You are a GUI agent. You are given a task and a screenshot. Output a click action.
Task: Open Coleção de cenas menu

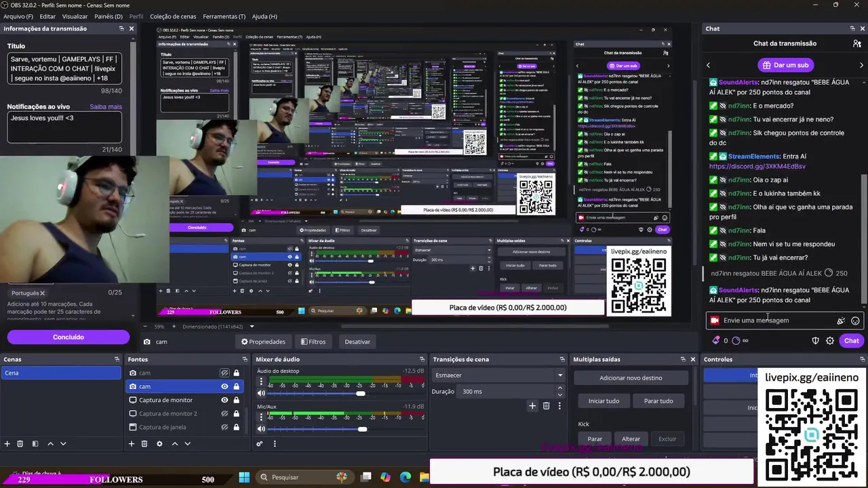(x=173, y=16)
